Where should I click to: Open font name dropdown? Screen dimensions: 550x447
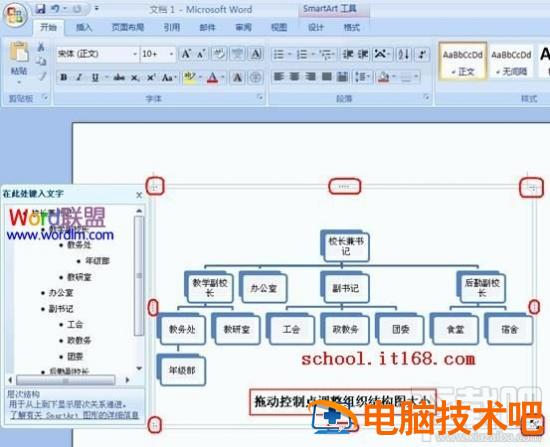coord(135,54)
